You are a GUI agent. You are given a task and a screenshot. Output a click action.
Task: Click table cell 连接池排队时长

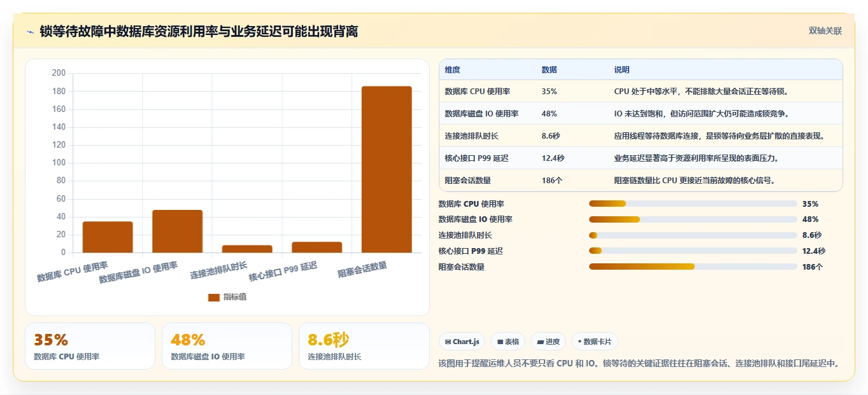click(x=471, y=136)
